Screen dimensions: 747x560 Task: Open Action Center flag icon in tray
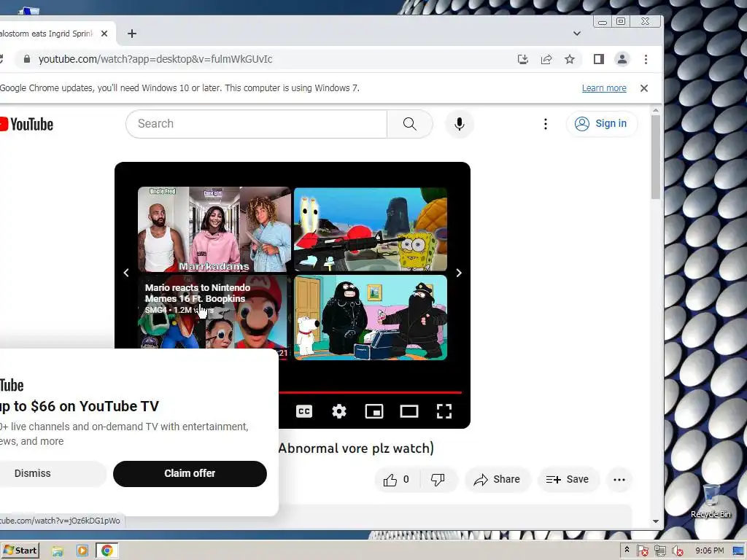tap(642, 551)
